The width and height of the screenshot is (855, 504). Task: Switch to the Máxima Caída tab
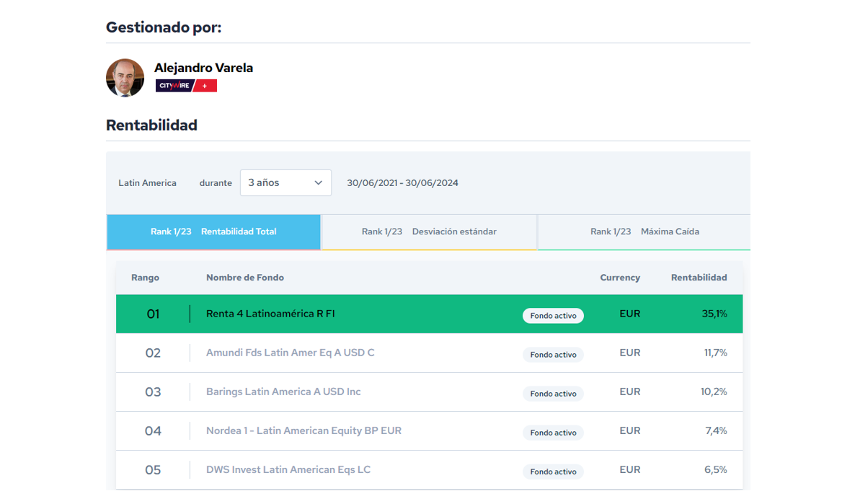click(x=644, y=232)
